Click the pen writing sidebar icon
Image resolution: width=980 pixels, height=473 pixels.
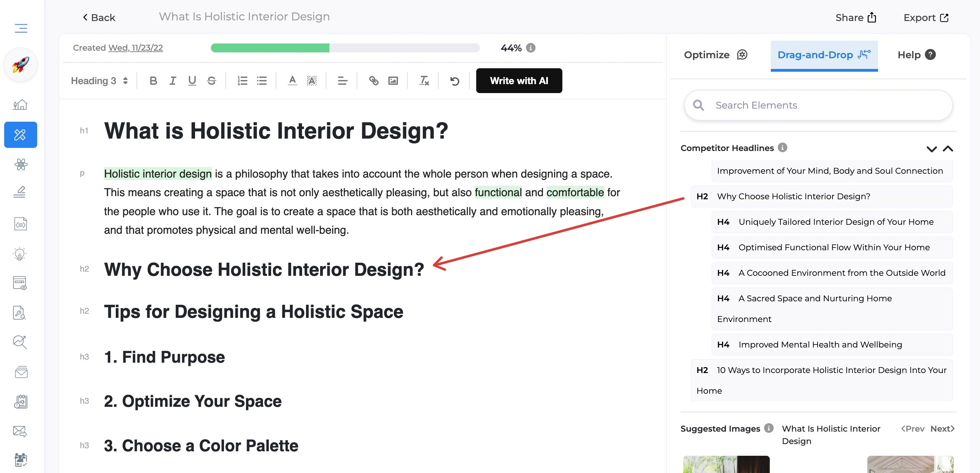click(20, 192)
